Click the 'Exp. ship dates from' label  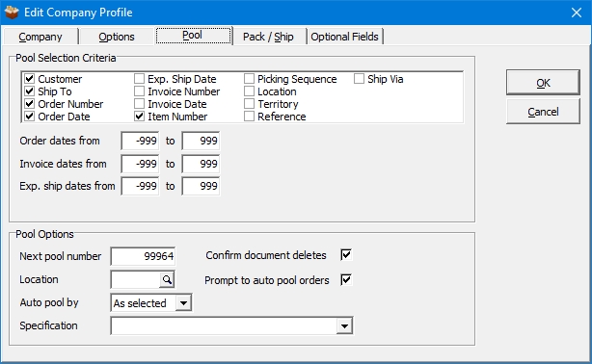[67, 186]
